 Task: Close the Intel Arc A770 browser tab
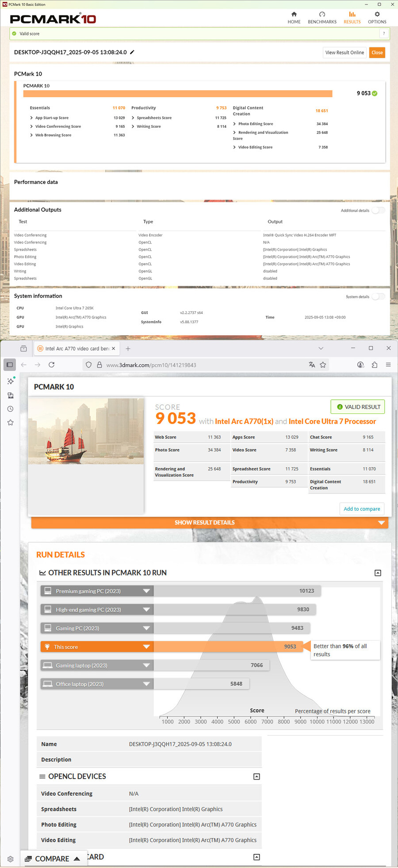[113, 348]
